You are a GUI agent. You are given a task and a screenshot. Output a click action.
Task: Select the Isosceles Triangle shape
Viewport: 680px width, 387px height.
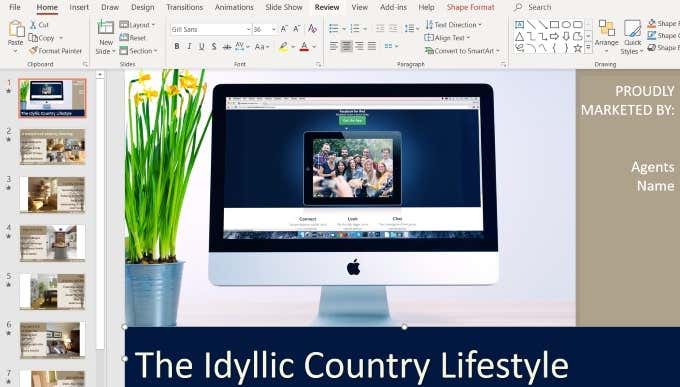click(x=519, y=36)
